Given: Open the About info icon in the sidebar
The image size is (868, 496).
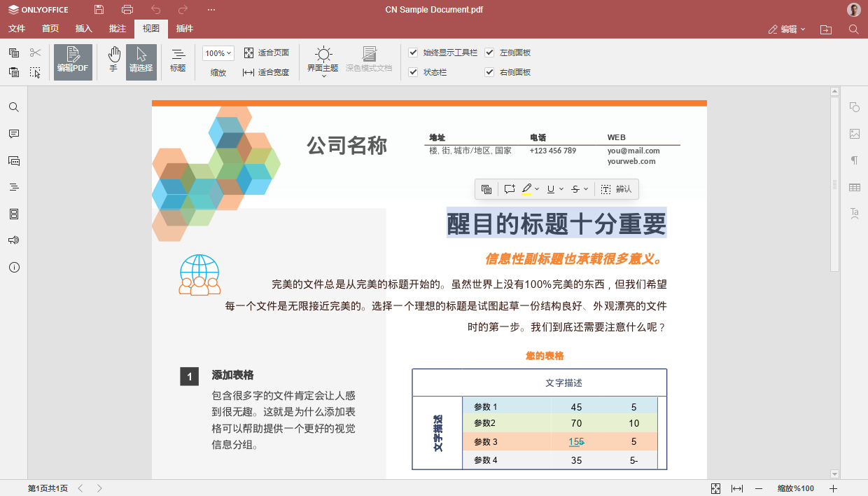Looking at the screenshot, I should (x=14, y=267).
